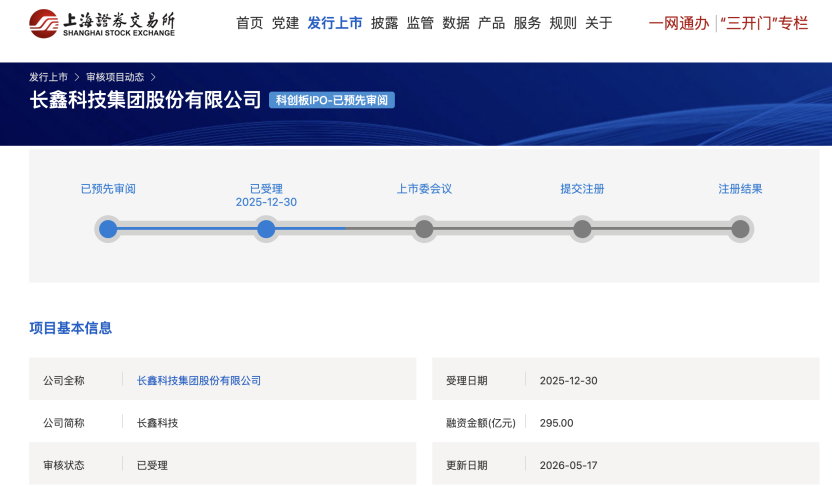The image size is (832, 486).
Task: Click the Shanghai Stock Exchange logo
Action: click(102, 23)
